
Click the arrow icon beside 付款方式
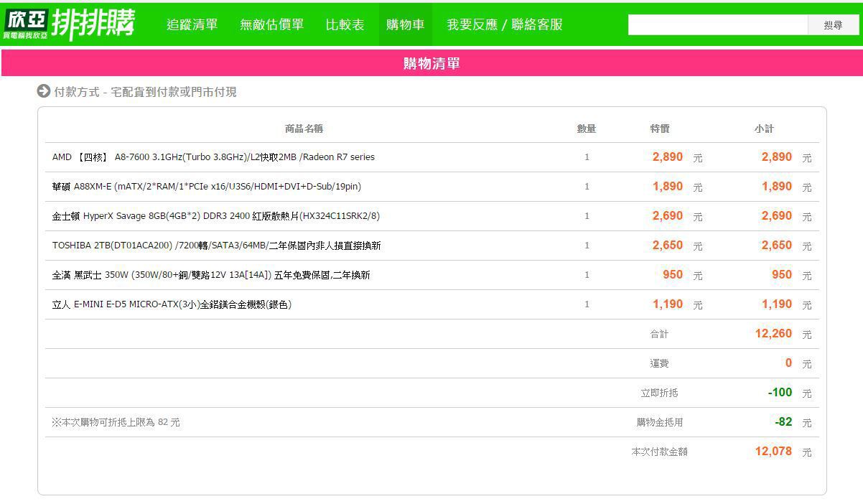pos(44,91)
